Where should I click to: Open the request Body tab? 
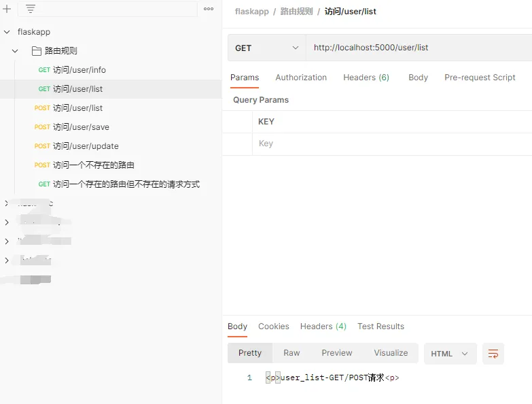coord(418,78)
